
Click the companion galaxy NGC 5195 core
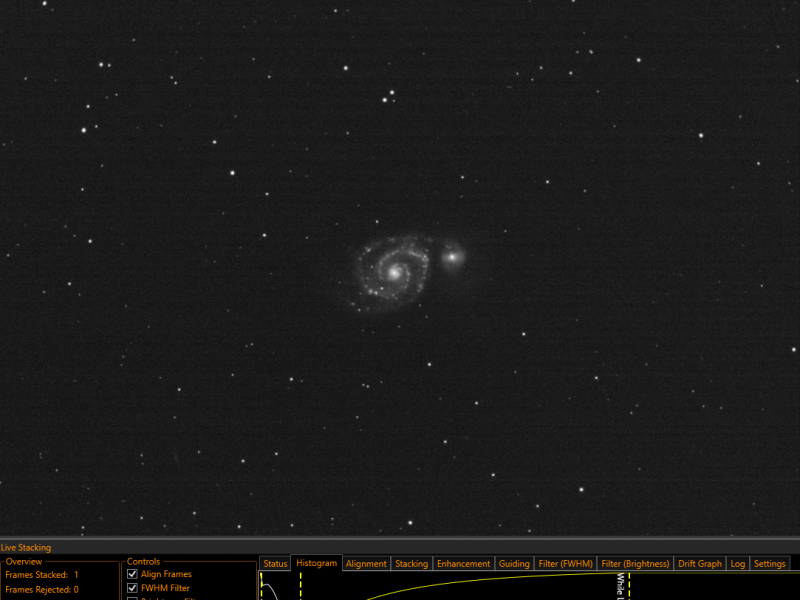[452, 257]
